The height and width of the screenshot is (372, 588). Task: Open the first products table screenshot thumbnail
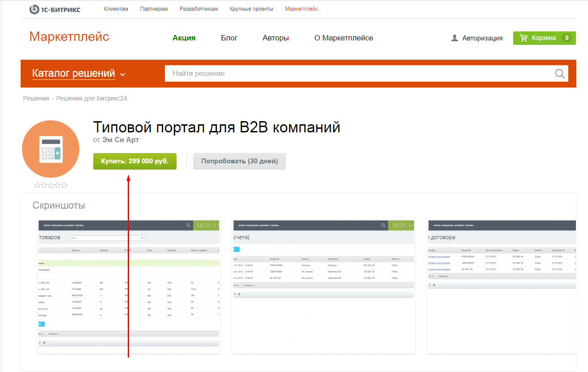(129, 287)
